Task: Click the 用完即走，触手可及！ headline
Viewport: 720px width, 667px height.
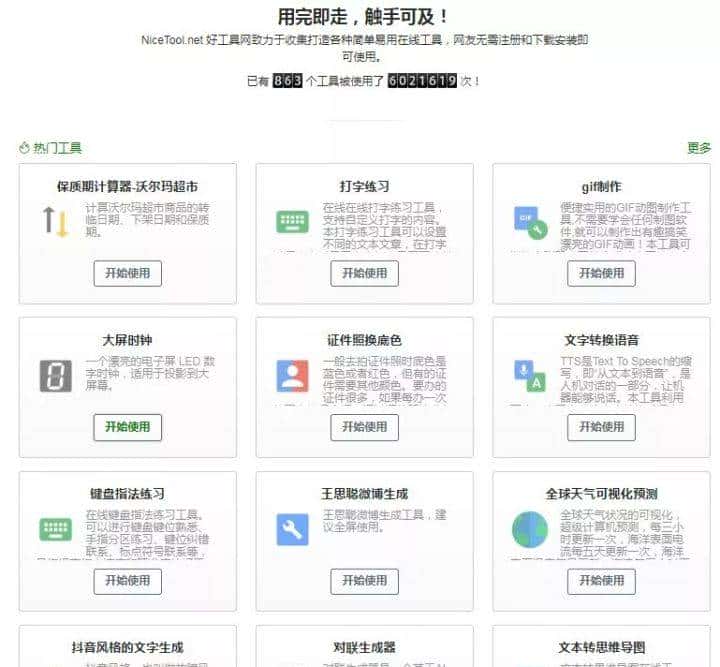Action: (363, 17)
